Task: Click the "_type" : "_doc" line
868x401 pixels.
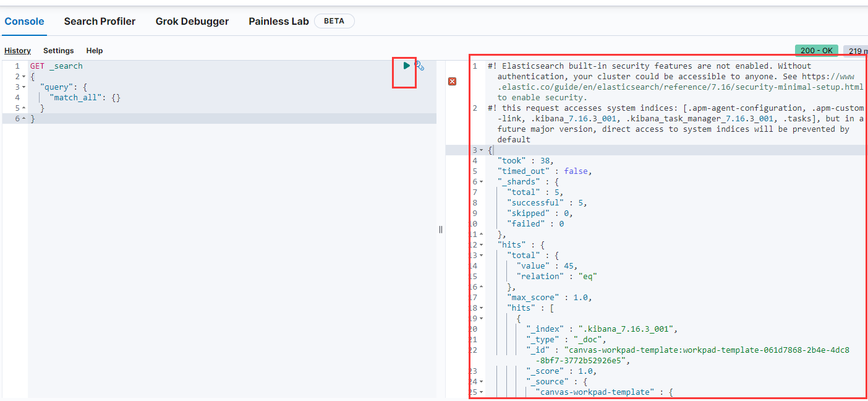Action: coord(567,339)
